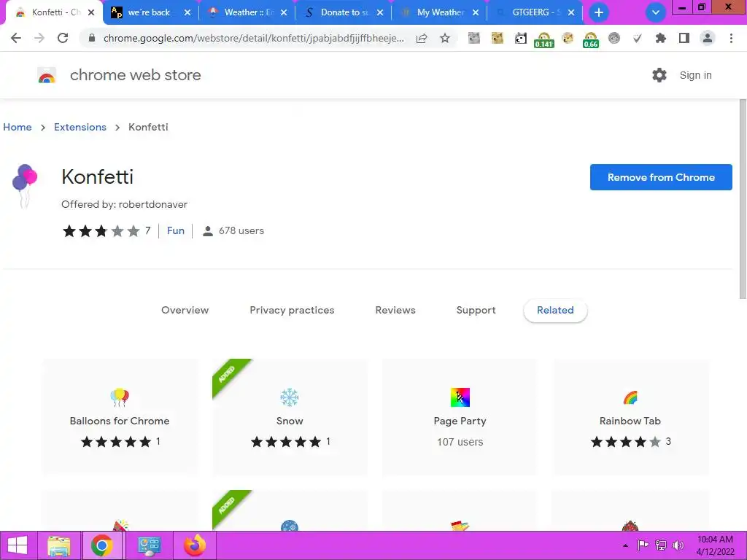Select the Related tab
This screenshot has width=747, height=560.
[555, 311]
